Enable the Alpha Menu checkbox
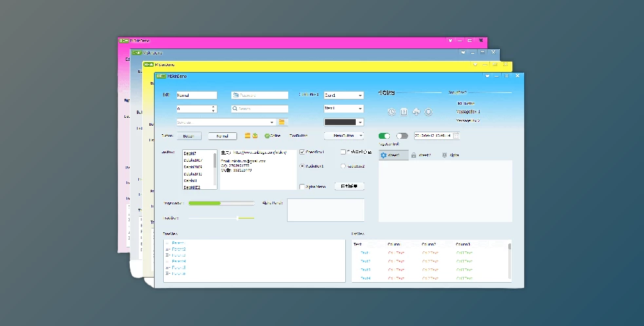 coord(302,187)
